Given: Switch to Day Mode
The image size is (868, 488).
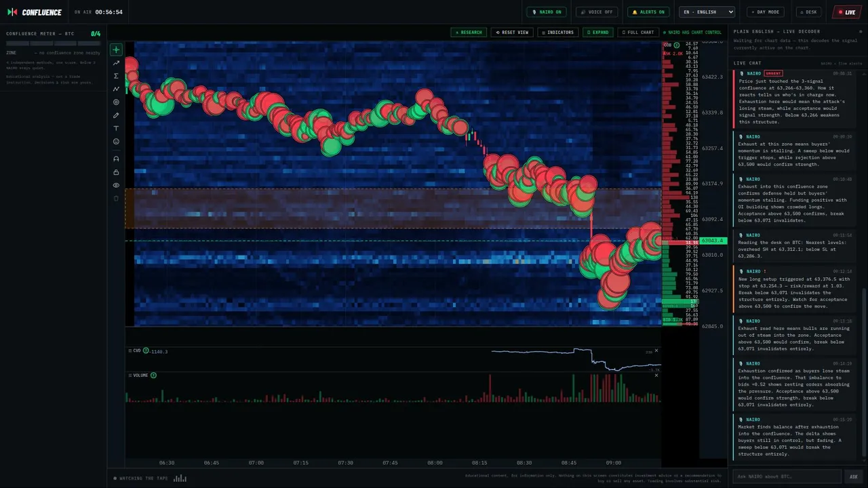Looking at the screenshot, I should tap(766, 12).
